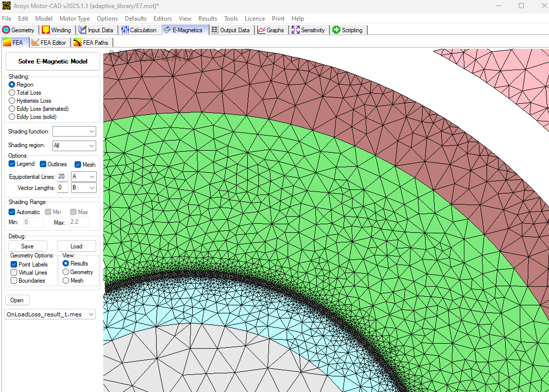This screenshot has height=392, width=549.
Task: Open the File menu
Action: tap(7, 19)
